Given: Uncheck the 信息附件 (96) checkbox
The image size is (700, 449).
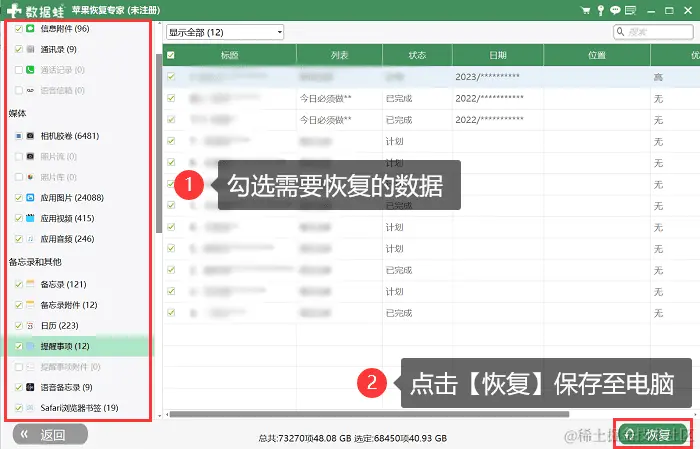Looking at the screenshot, I should tap(18, 29).
